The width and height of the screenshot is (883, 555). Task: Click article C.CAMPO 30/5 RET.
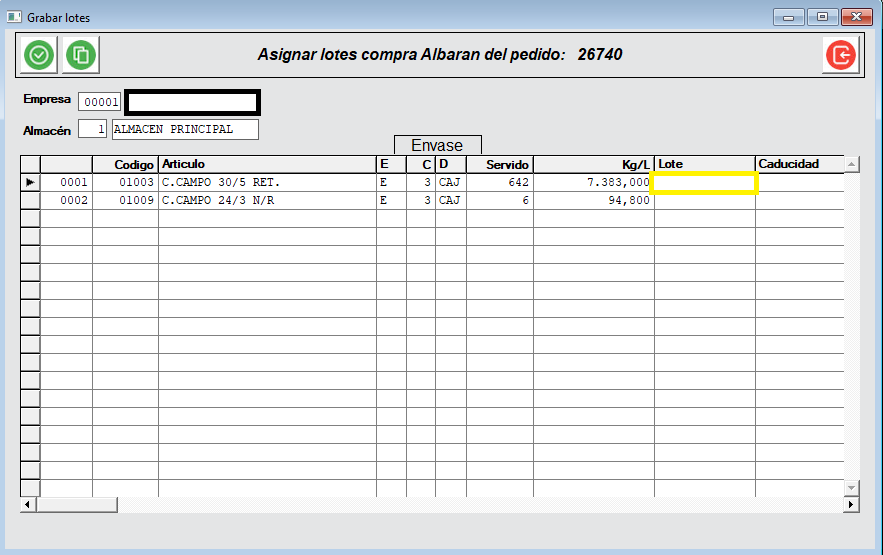(267, 182)
